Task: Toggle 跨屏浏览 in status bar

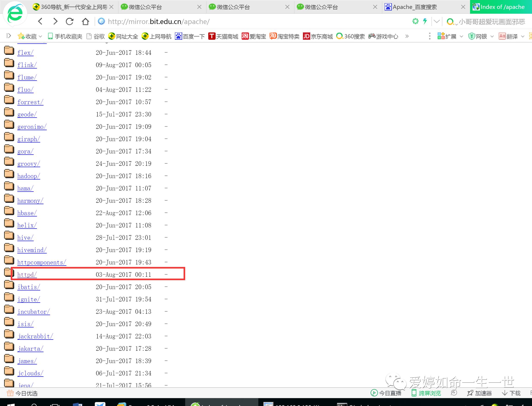Action: (x=426, y=393)
